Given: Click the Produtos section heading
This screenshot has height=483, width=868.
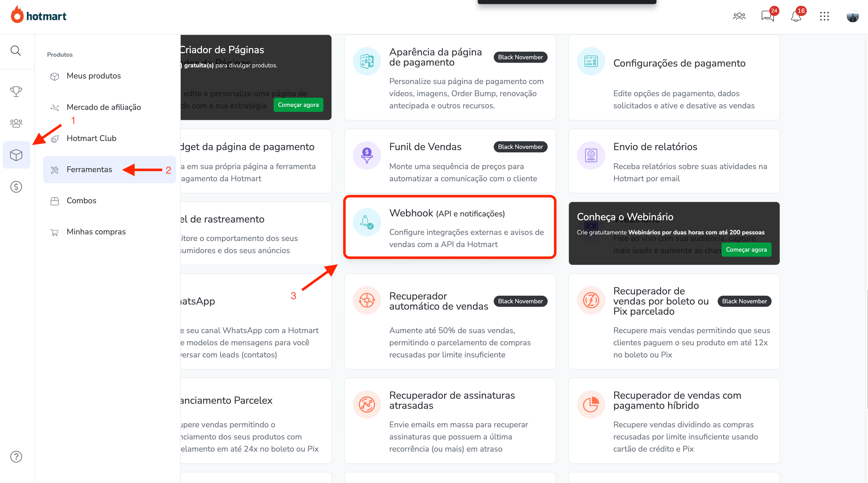Looking at the screenshot, I should point(60,55).
